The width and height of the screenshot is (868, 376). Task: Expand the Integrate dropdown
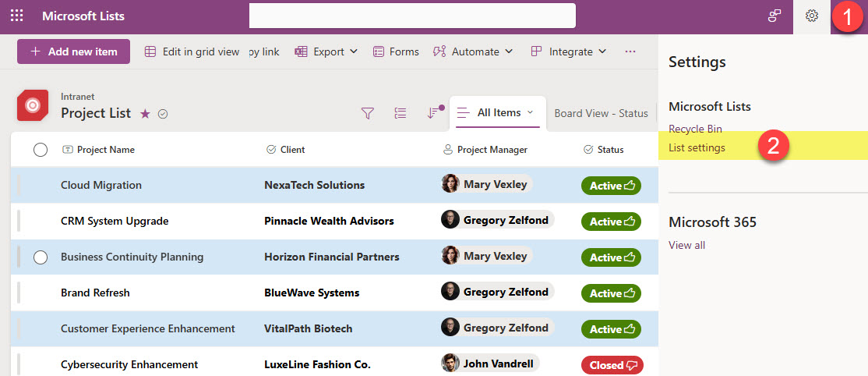click(x=602, y=51)
